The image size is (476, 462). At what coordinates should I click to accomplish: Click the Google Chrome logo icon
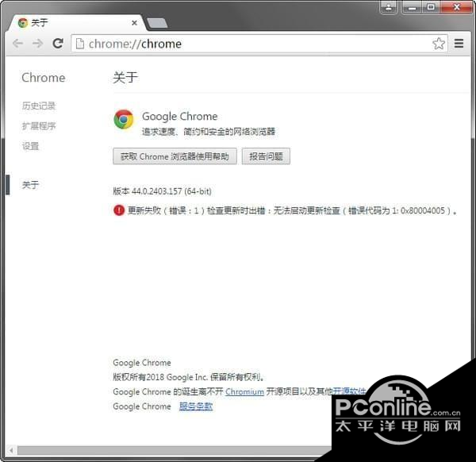coord(124,119)
